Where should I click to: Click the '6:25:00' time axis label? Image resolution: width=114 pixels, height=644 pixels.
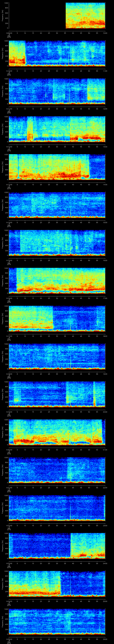(x=9, y=639)
